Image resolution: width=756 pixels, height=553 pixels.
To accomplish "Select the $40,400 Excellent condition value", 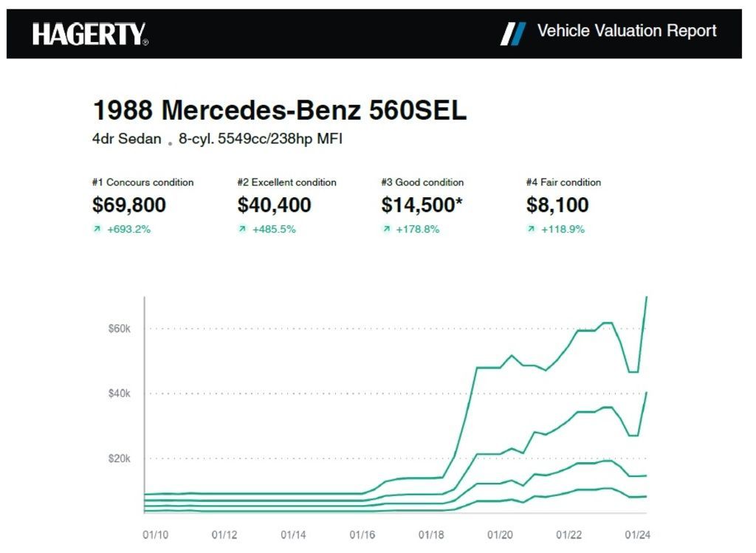I will 274,205.
